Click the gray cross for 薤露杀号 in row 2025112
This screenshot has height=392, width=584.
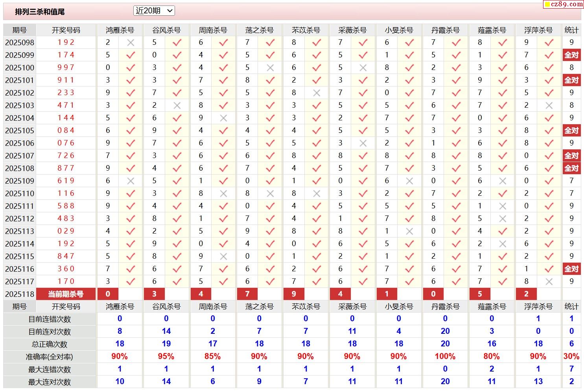tap(503, 219)
